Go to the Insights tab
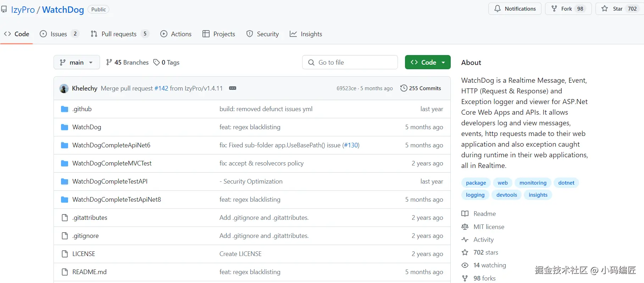 click(306, 34)
